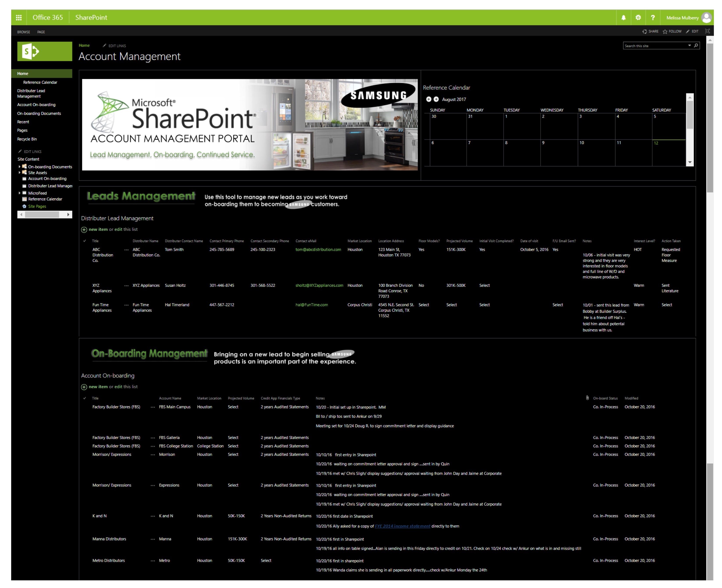Click the SharePoint title in the top bar
Viewport: 722px width, 588px height.
click(x=91, y=18)
